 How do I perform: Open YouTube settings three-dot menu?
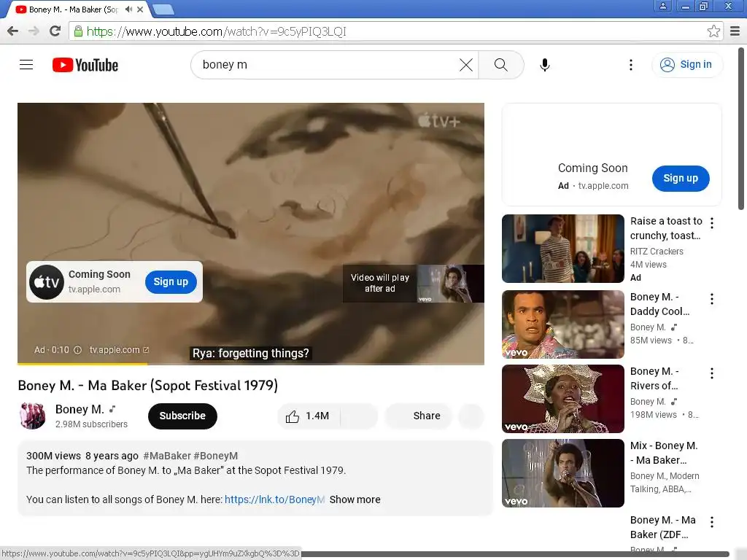pyautogui.click(x=631, y=65)
